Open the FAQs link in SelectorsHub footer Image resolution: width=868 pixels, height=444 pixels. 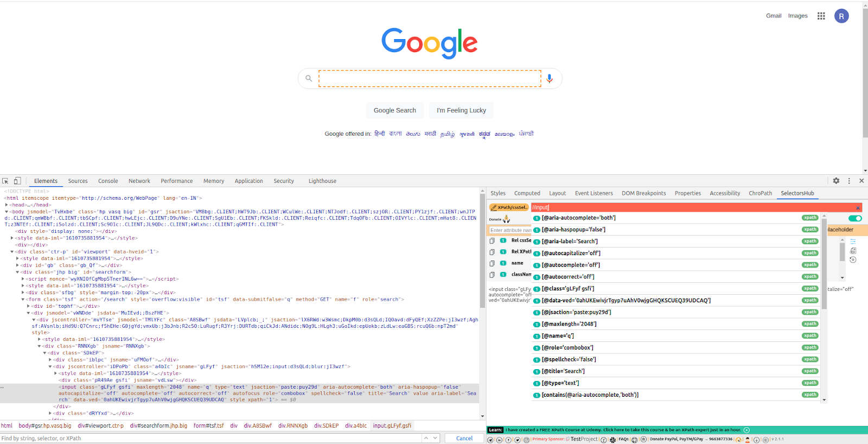(623, 439)
